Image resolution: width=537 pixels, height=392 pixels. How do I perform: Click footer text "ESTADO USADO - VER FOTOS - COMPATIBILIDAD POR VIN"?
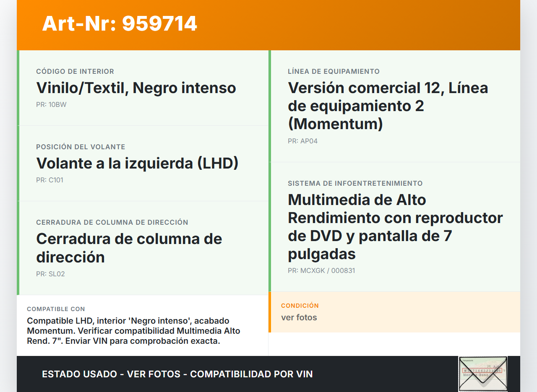pyautogui.click(x=177, y=374)
